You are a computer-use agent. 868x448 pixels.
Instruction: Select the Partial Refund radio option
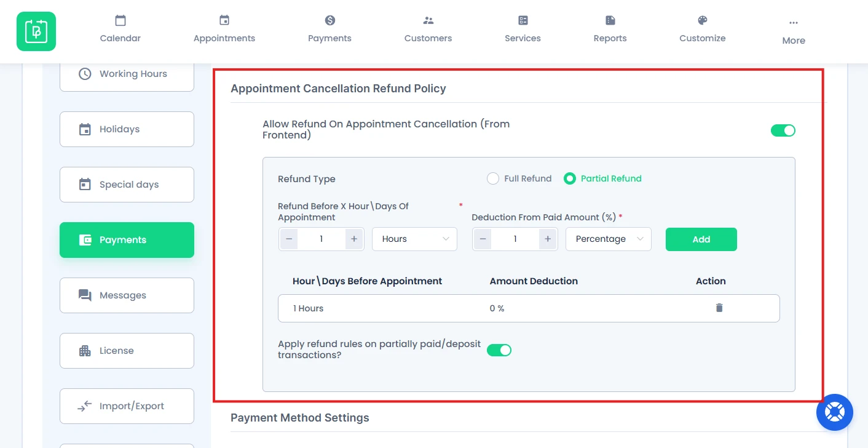[x=570, y=178]
